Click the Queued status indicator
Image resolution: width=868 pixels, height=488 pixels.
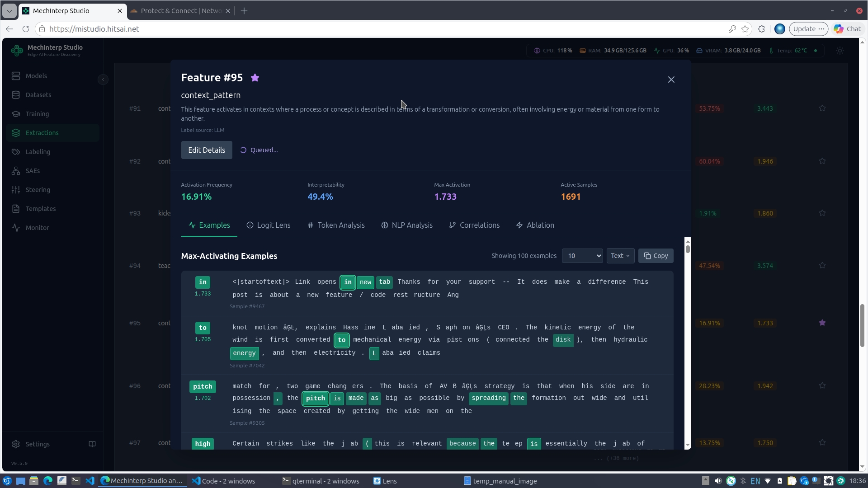[x=259, y=150]
